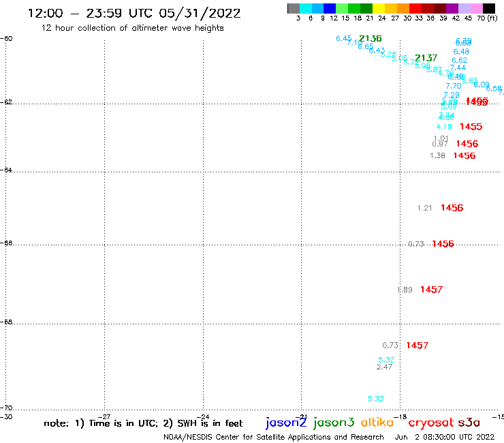This screenshot has width=504, height=443.
Task: Pick the yellow swatch in the color legend
Action: (x=379, y=8)
